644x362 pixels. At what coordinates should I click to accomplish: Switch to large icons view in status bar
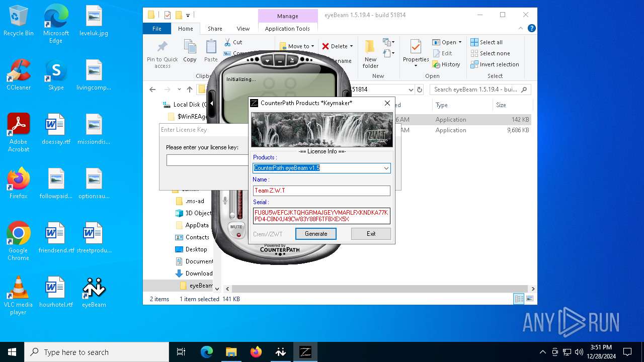tap(529, 299)
